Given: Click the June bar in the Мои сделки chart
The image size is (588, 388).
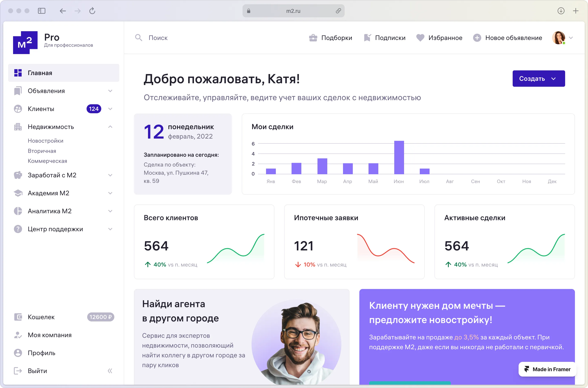Looking at the screenshot, I should [399, 157].
